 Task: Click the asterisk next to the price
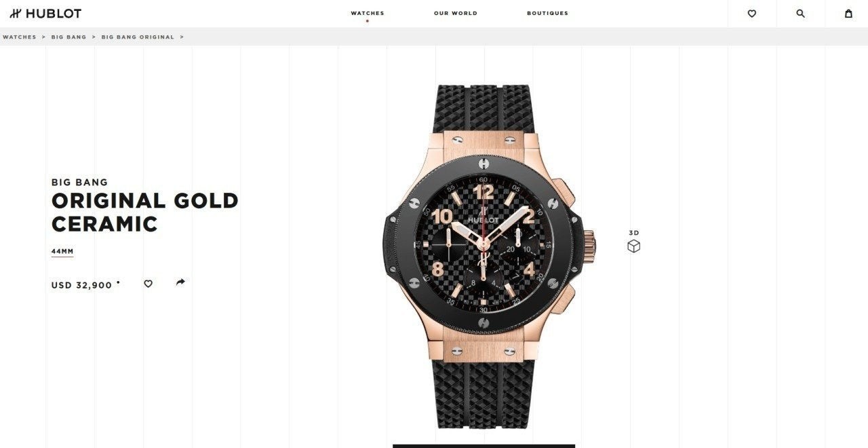(x=118, y=282)
